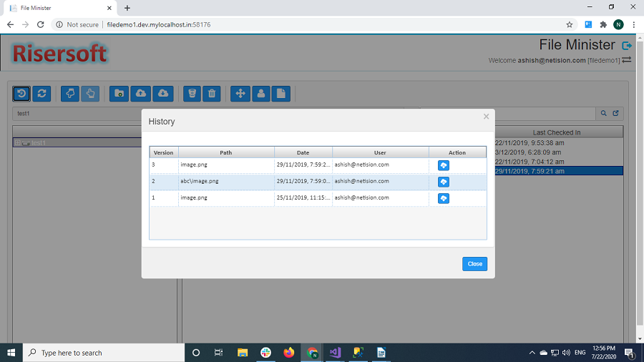Expand the test1 tree node
The height and width of the screenshot is (362, 644).
pyautogui.click(x=17, y=143)
